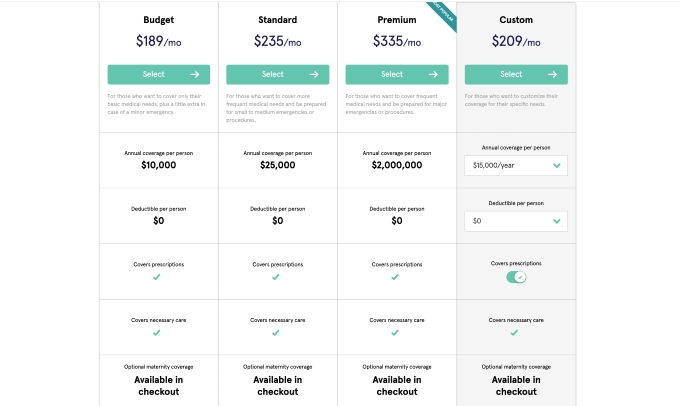Click Budget covers prescriptions checkmark
Image resolution: width=680 pixels, height=406 pixels.
[x=157, y=277]
